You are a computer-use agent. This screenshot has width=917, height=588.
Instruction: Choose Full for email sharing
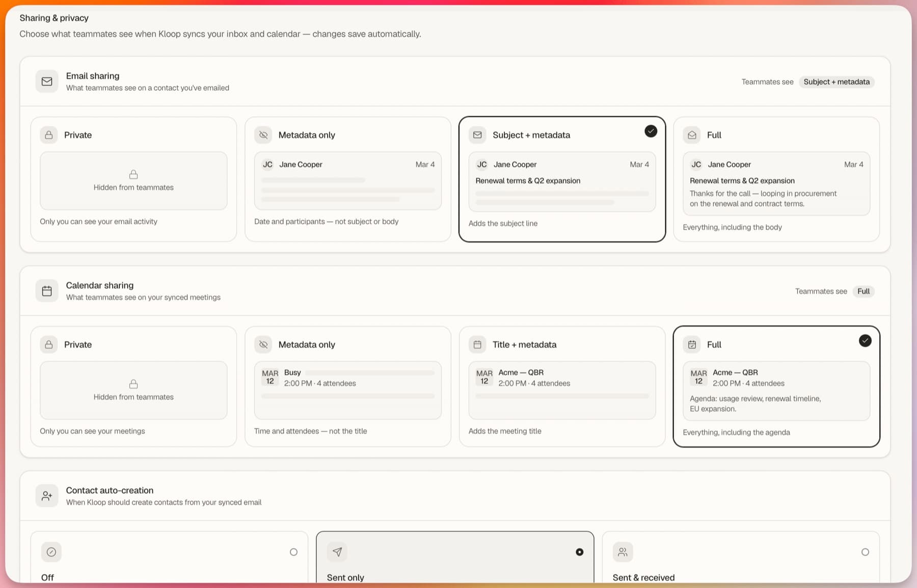[776, 179]
